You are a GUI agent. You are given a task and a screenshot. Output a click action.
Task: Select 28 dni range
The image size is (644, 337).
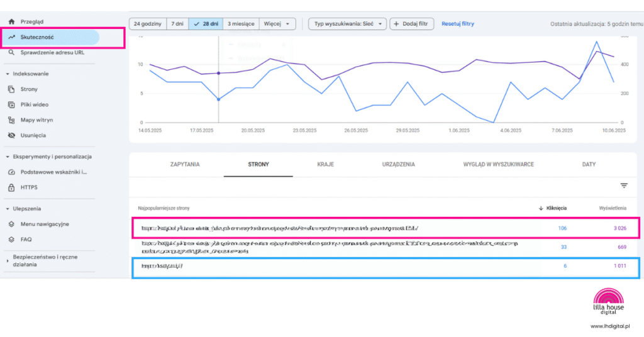[206, 24]
